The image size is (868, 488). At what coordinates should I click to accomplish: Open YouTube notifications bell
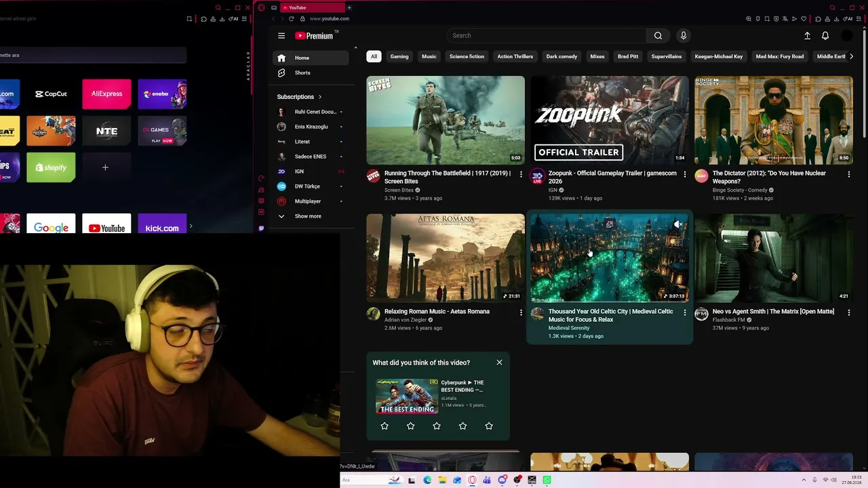click(825, 36)
